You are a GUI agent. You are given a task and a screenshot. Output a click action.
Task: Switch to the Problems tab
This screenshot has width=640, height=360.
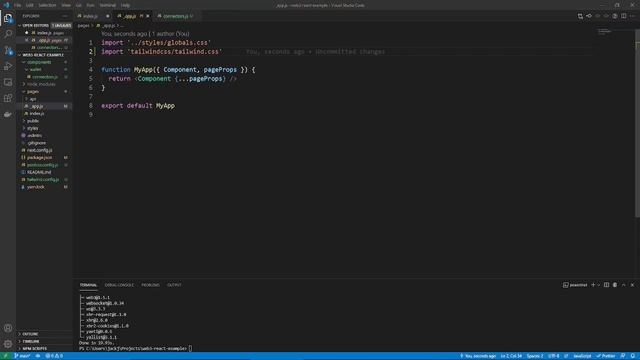point(150,285)
